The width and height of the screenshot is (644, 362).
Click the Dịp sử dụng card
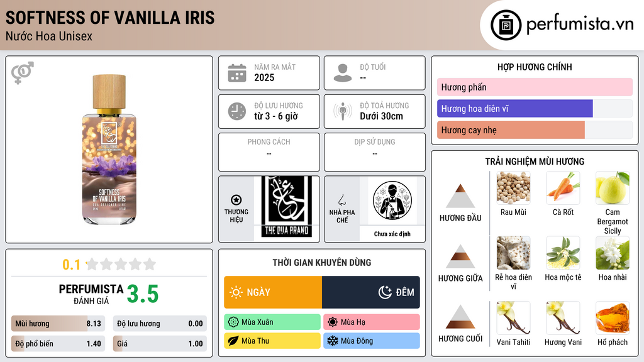click(375, 152)
